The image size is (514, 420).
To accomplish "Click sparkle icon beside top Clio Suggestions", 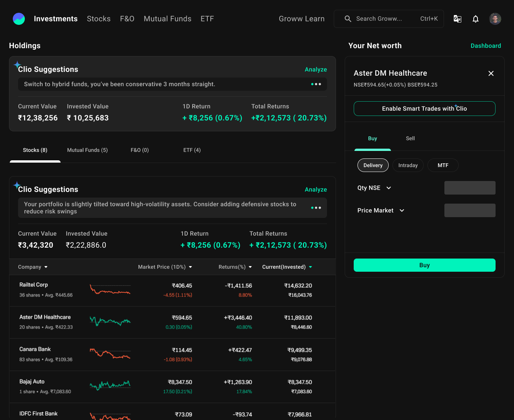I will tap(17, 65).
